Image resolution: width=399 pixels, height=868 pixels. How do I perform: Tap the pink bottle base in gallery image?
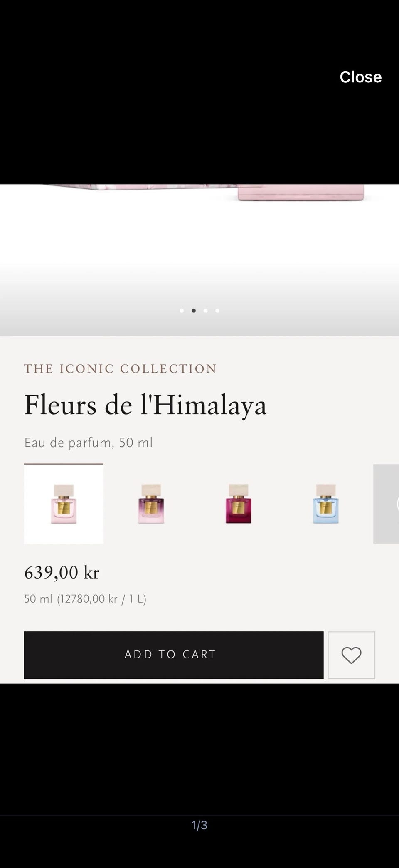pos(300,192)
